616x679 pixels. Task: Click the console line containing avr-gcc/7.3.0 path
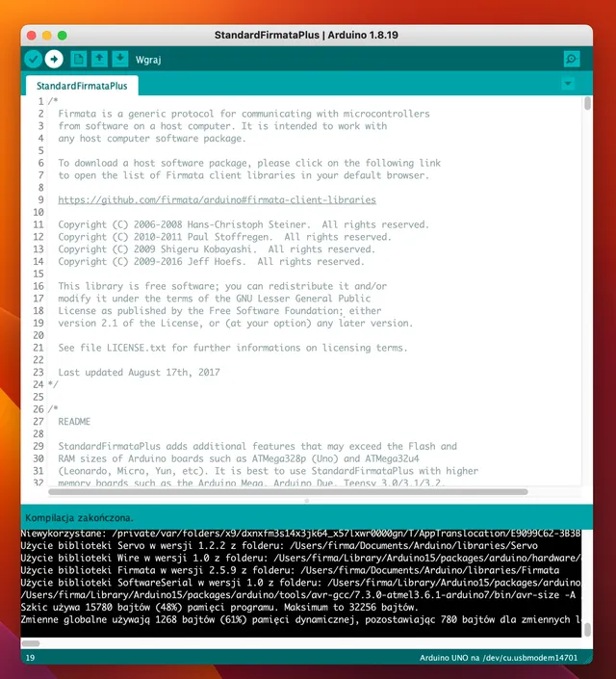coord(298,595)
